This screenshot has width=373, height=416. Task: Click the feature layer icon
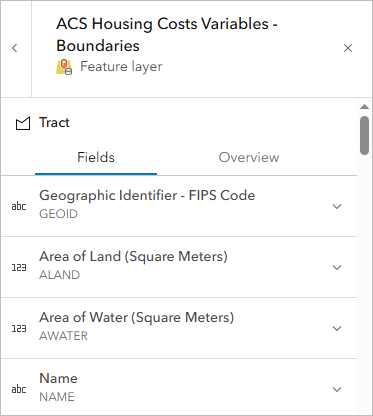coord(64,67)
